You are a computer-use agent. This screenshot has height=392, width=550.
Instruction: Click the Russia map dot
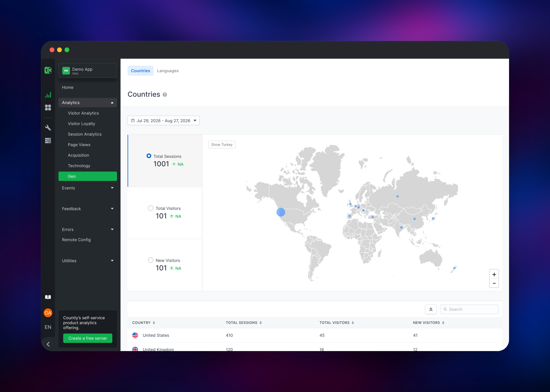[398, 196]
